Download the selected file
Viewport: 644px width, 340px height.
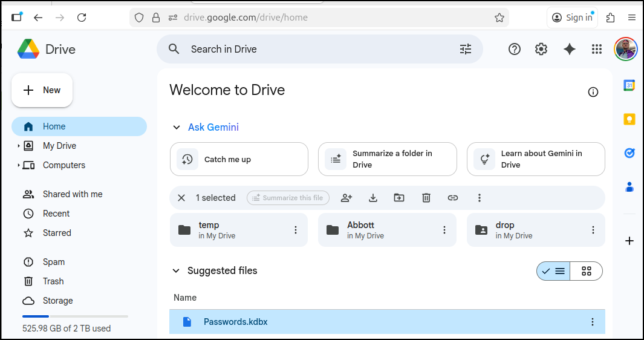click(x=372, y=198)
